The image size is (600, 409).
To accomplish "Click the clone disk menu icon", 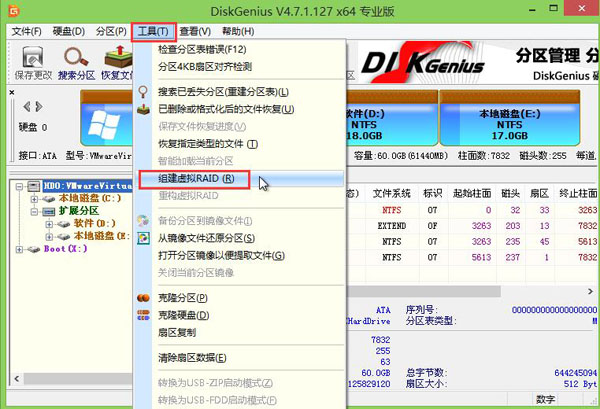I will pos(143,315).
